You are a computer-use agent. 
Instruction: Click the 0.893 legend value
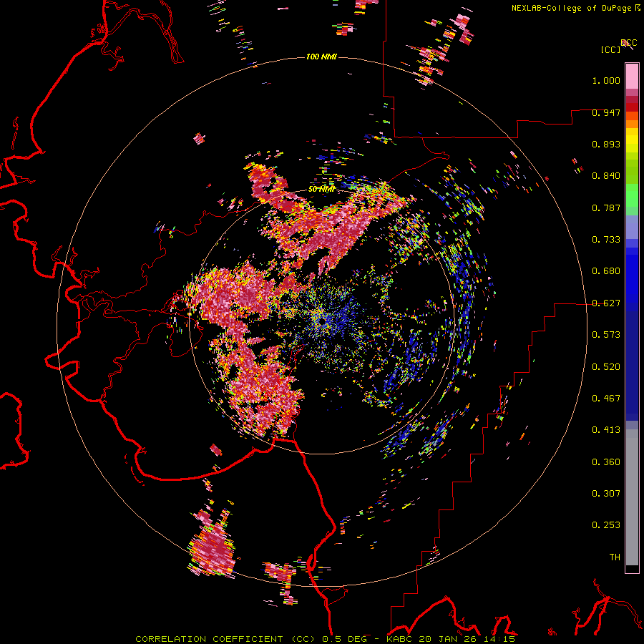pos(606,144)
